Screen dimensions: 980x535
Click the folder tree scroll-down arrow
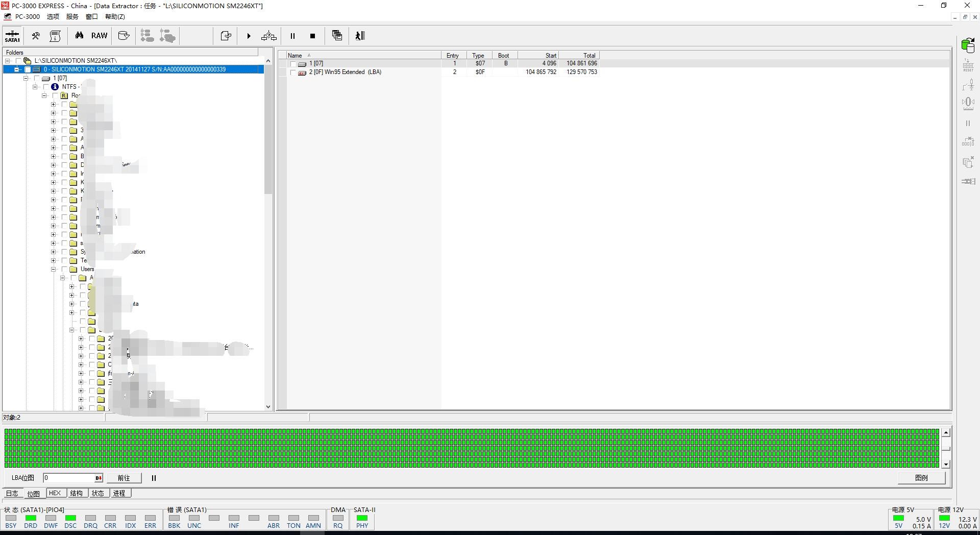(x=268, y=406)
